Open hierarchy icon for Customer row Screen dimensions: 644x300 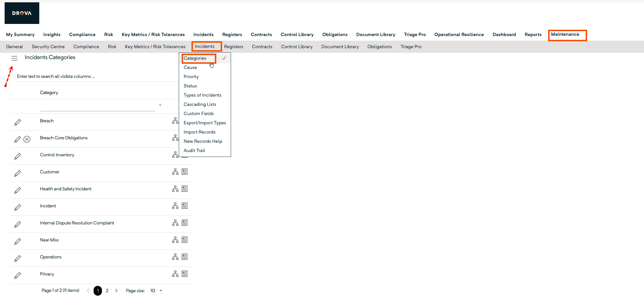175,172
